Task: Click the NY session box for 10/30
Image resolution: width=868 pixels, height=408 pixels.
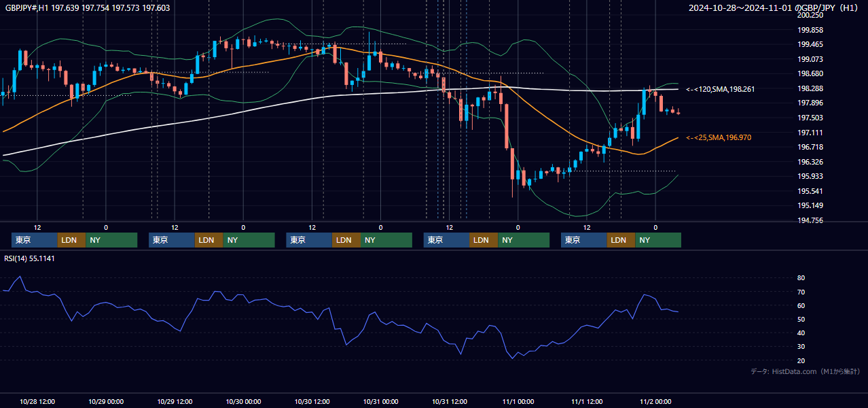Action: [x=386, y=240]
